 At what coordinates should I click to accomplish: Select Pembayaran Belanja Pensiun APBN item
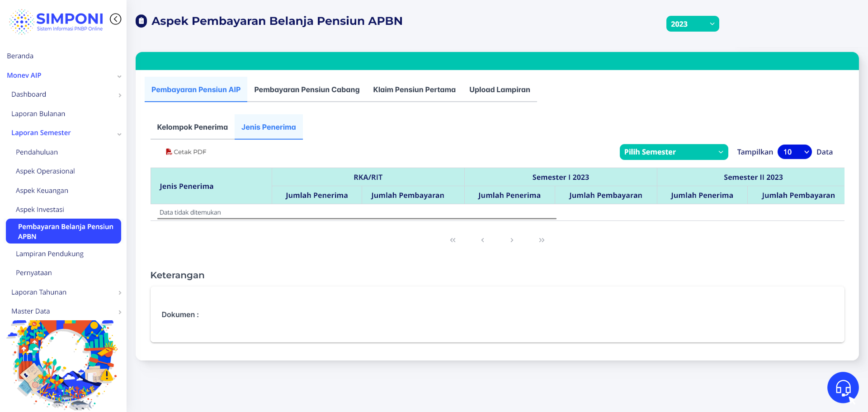point(63,231)
